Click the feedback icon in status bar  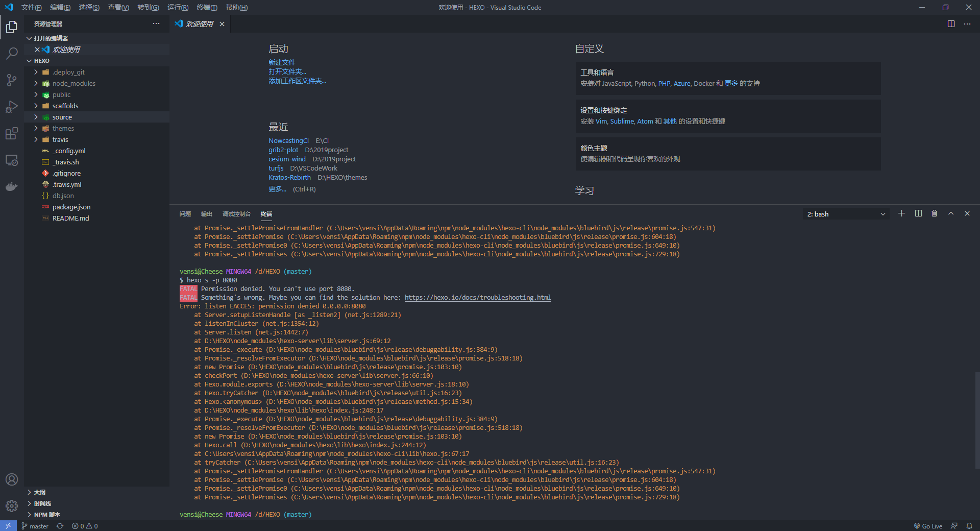point(954,526)
